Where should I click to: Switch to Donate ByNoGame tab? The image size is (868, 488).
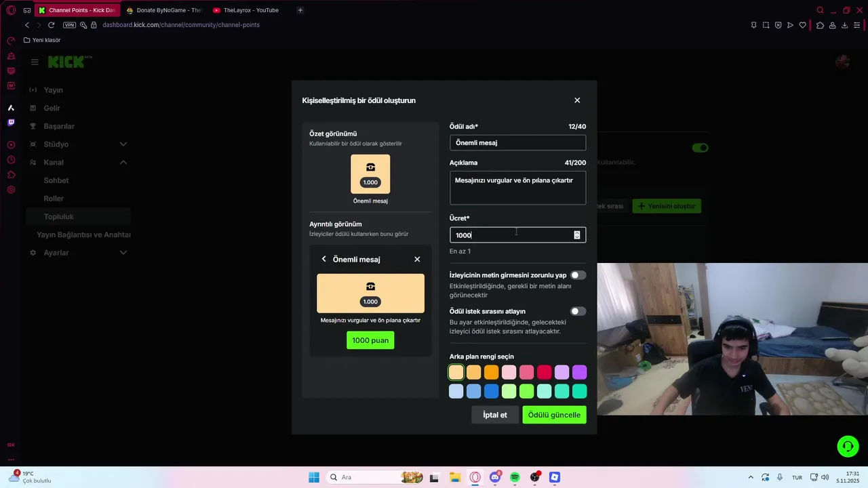click(163, 10)
